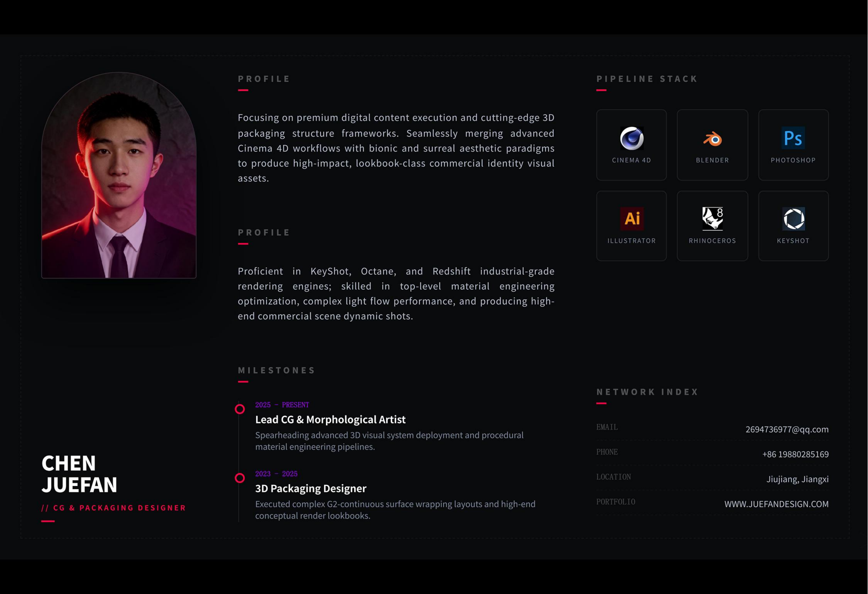Click the KEYSHOT text label
This screenshot has height=594, width=868.
[793, 241]
